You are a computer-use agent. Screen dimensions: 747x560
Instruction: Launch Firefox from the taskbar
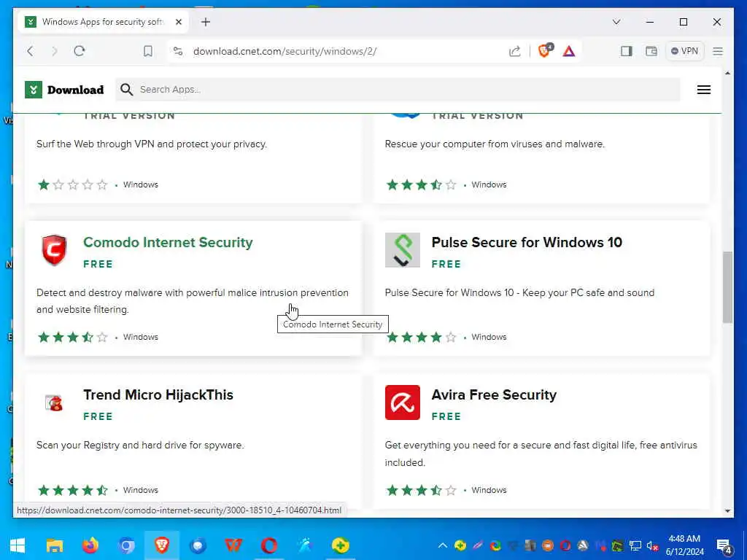(x=90, y=545)
